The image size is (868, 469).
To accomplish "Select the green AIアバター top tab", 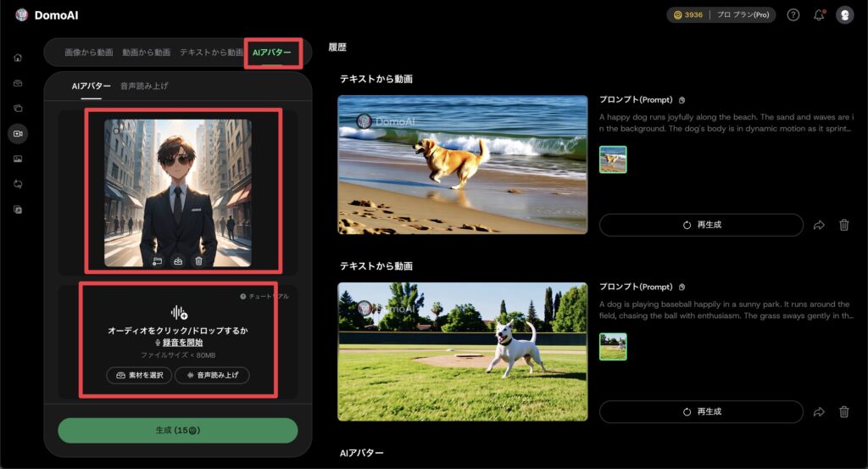I will [272, 53].
